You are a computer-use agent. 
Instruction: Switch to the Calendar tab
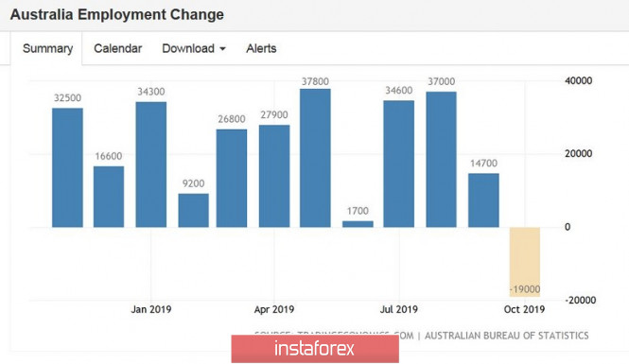point(118,48)
